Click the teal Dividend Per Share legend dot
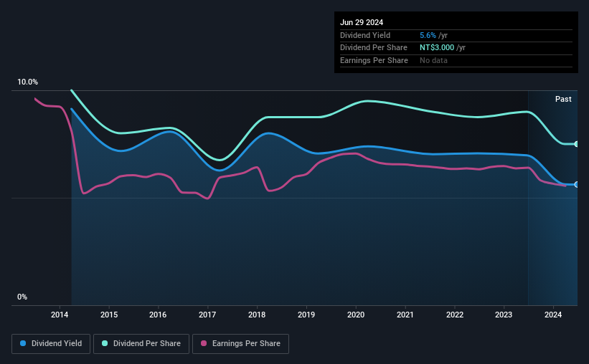 105,343
